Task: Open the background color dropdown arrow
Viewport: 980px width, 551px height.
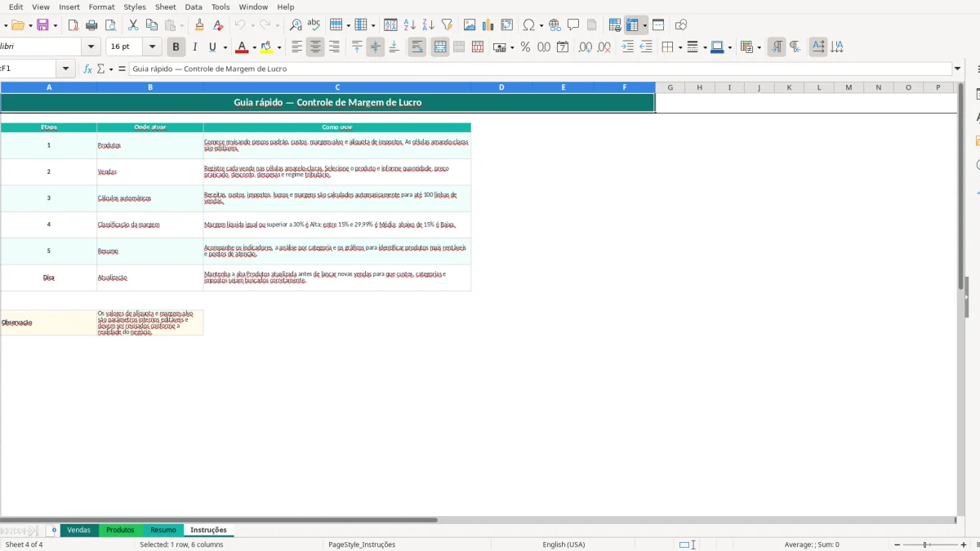Action: click(279, 47)
